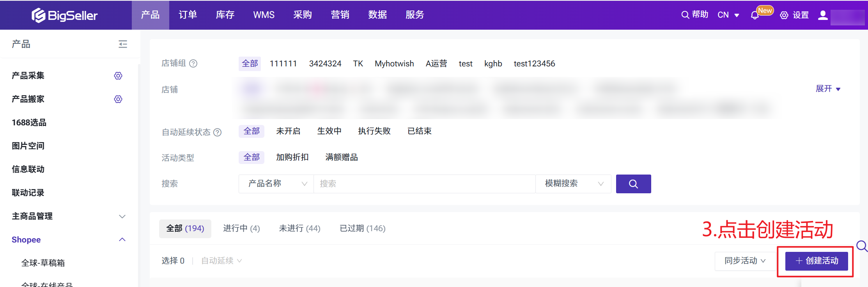The image size is (868, 287).
Task: Click into the 搜索 text input field
Action: (424, 184)
